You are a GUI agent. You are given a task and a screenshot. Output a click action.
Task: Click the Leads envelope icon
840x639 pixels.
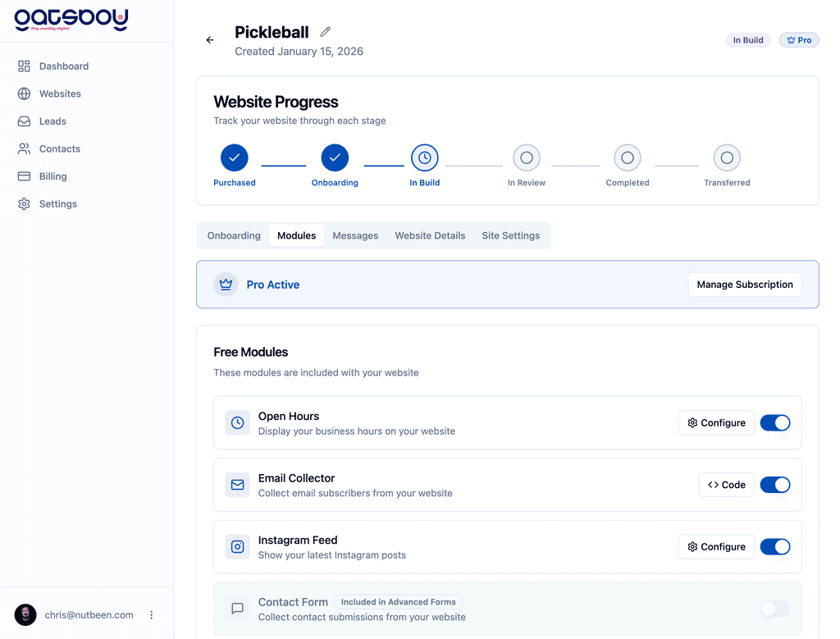click(23, 121)
